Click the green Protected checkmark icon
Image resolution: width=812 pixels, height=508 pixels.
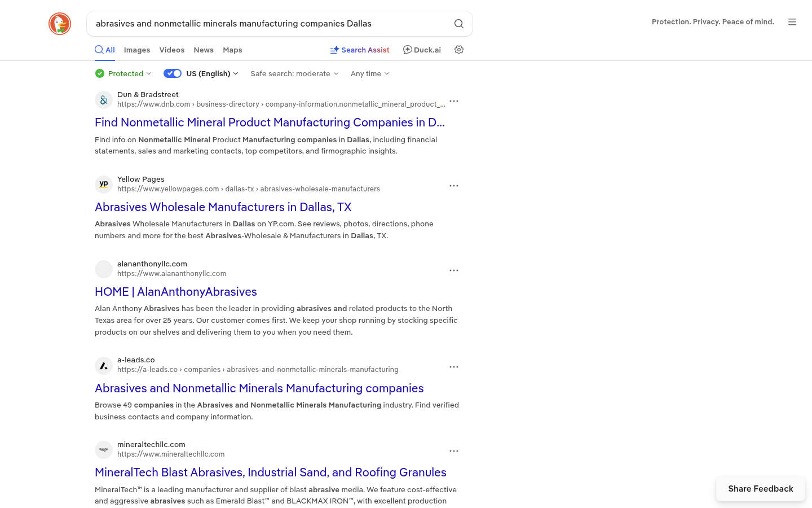click(x=100, y=73)
